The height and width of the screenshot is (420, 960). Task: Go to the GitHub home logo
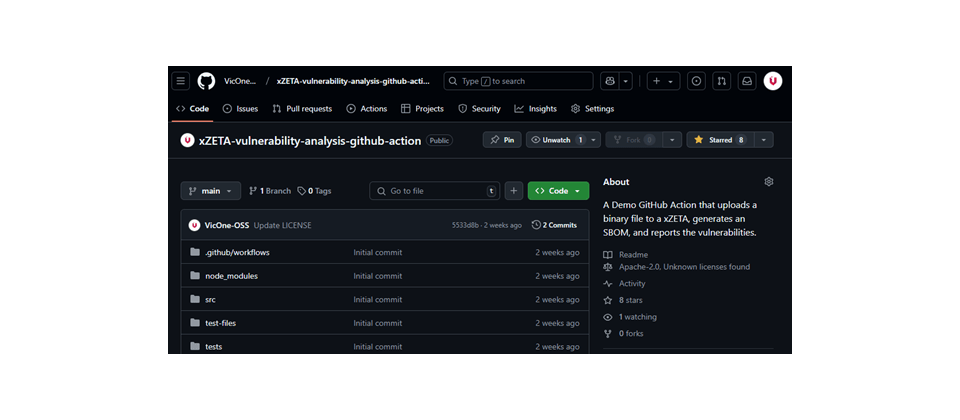click(x=206, y=81)
